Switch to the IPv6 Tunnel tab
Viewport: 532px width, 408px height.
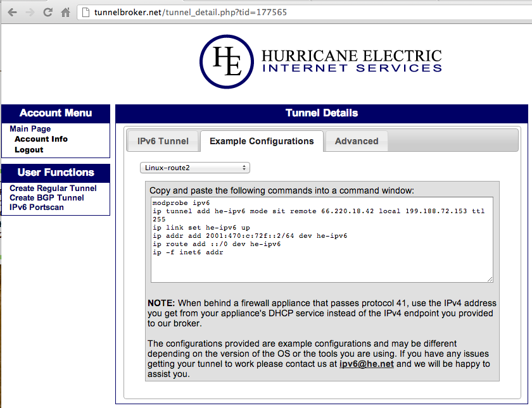click(163, 141)
